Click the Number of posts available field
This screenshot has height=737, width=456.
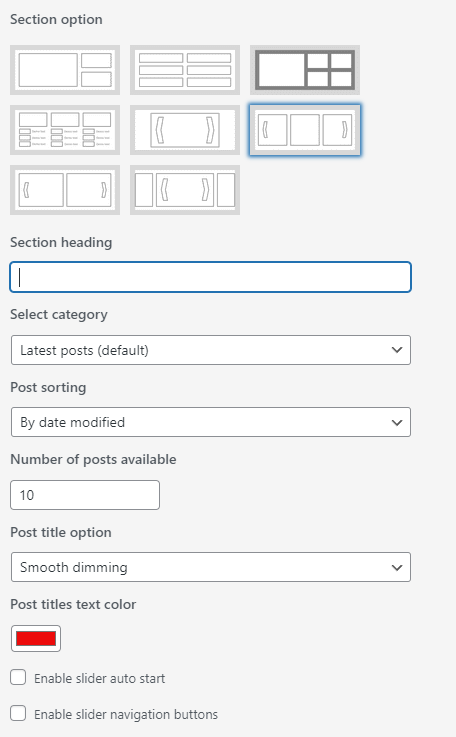point(85,495)
